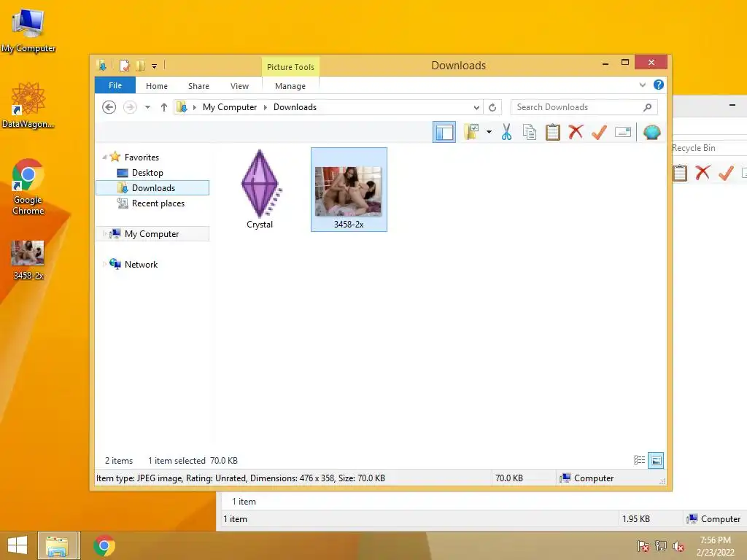Open the Customize Quick Access Toolbar dropdown
747x560 pixels.
[x=155, y=66]
